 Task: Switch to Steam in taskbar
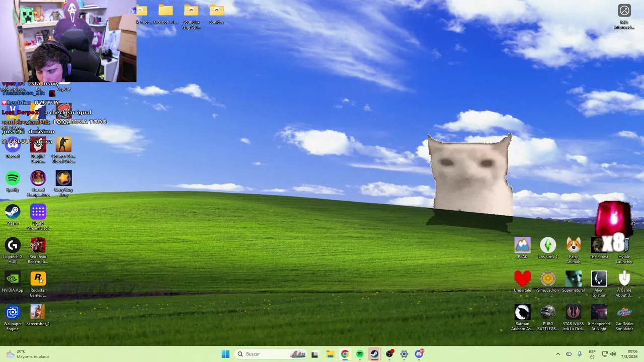pos(374,354)
